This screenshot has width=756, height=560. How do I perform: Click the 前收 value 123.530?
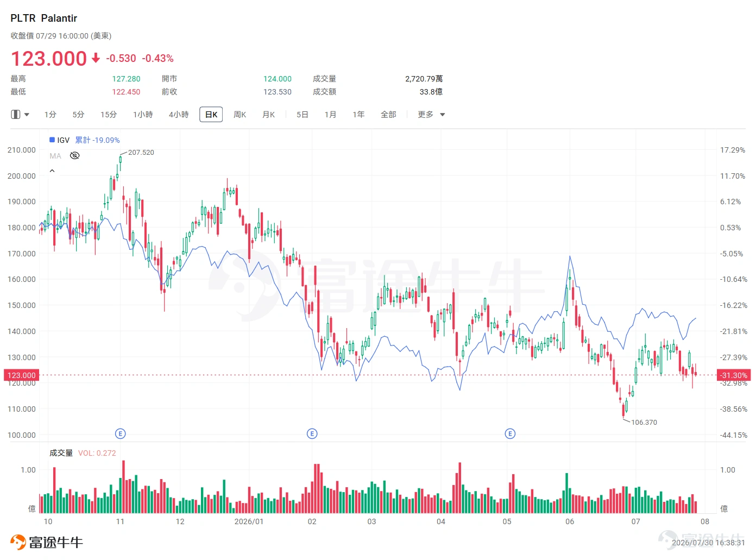point(278,92)
